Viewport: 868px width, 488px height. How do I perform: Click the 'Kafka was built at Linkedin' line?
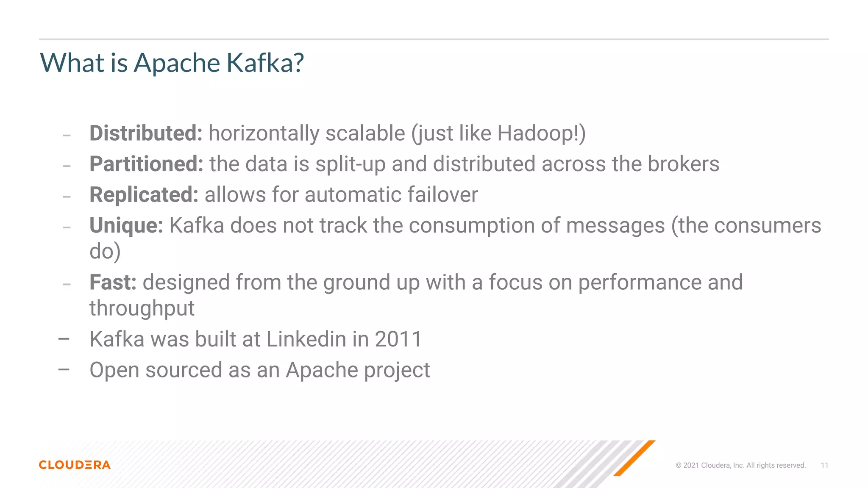coord(256,339)
